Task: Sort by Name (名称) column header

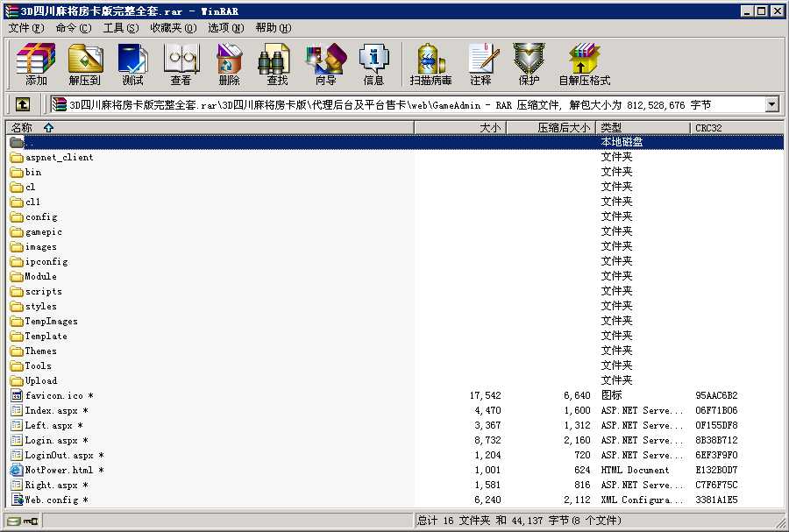Action: (210, 128)
